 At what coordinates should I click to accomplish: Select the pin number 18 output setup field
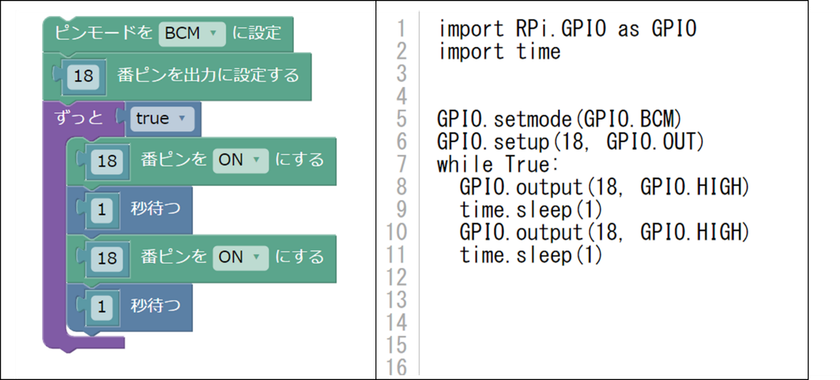83,76
